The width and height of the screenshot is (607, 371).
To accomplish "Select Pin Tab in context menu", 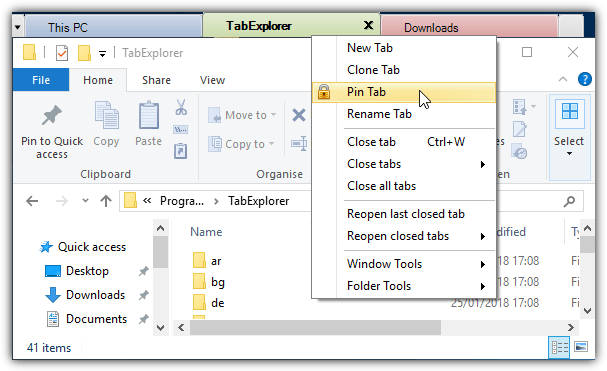I will [x=403, y=92].
